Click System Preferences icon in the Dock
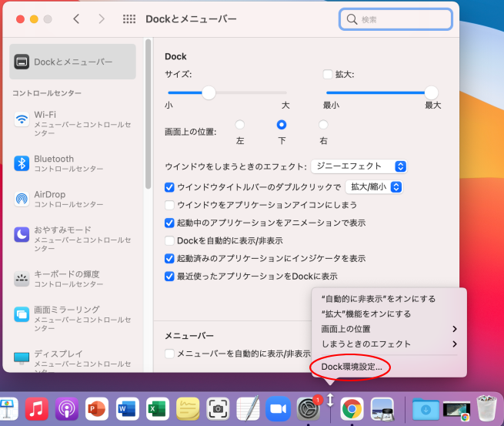The height and width of the screenshot is (426, 504). [x=309, y=408]
